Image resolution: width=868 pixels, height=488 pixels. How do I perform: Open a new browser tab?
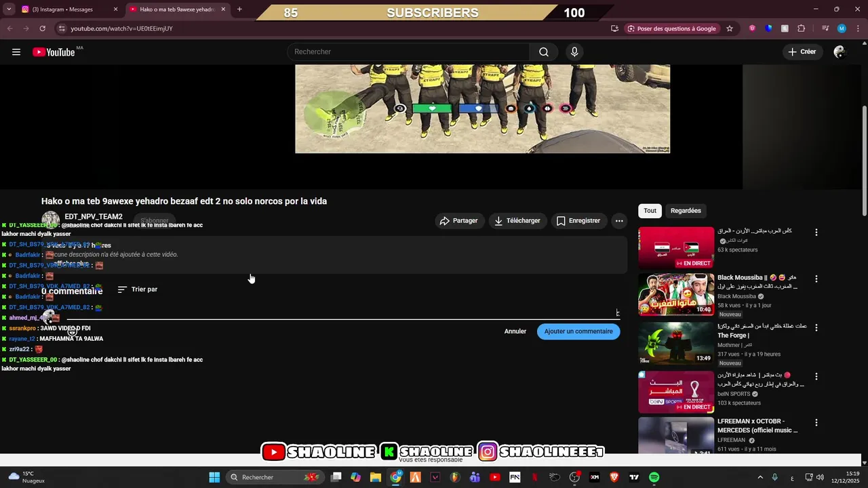pyautogui.click(x=239, y=9)
